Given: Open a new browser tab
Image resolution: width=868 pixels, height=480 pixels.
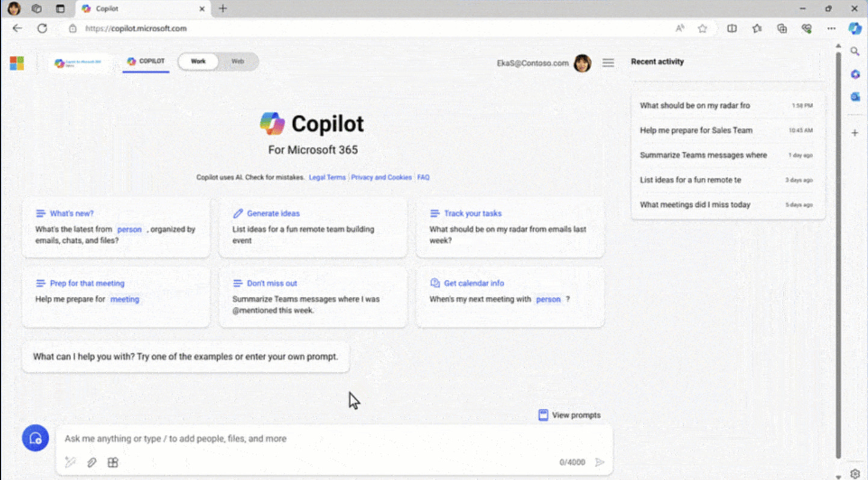Looking at the screenshot, I should pos(223,8).
